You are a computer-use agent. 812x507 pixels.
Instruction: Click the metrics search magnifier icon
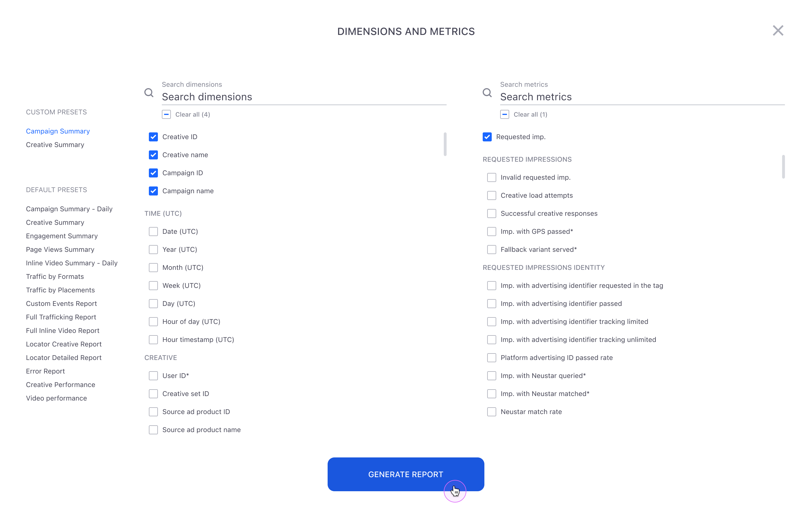click(x=487, y=93)
